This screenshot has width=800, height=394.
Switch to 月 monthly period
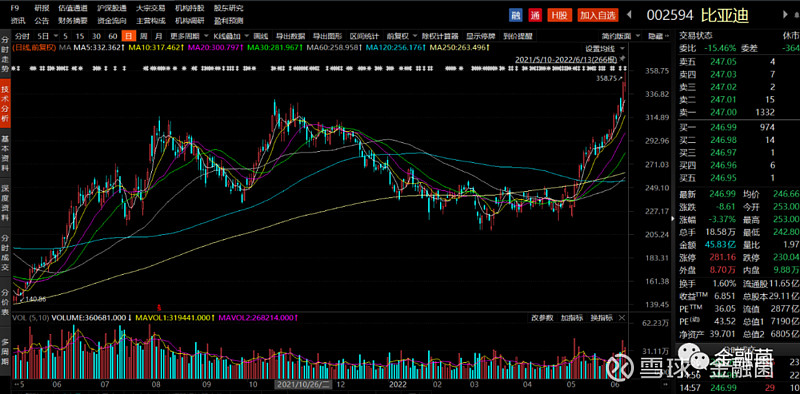pos(158,36)
